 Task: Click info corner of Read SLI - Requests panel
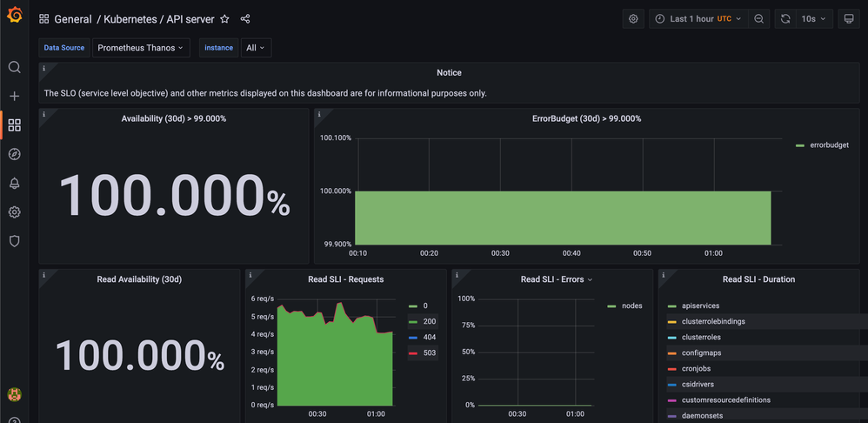point(250,275)
